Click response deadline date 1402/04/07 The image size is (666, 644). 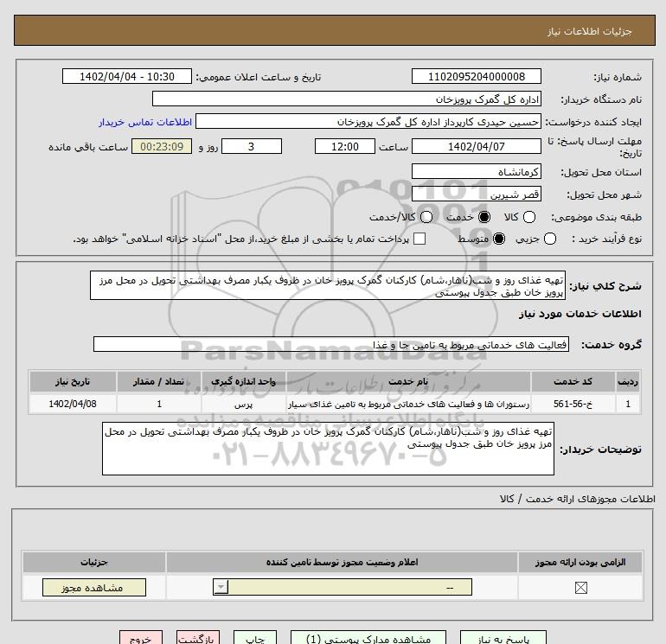click(476, 146)
